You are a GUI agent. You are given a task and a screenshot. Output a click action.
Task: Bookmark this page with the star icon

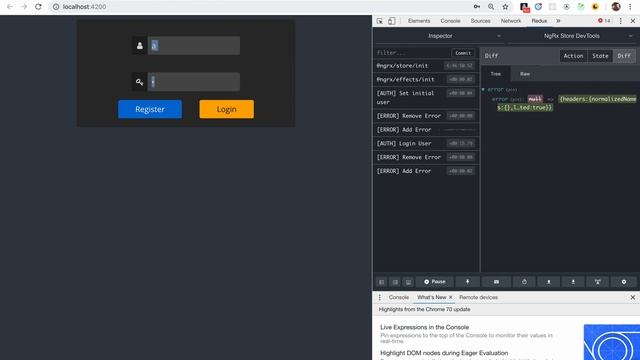pyautogui.click(x=505, y=7)
